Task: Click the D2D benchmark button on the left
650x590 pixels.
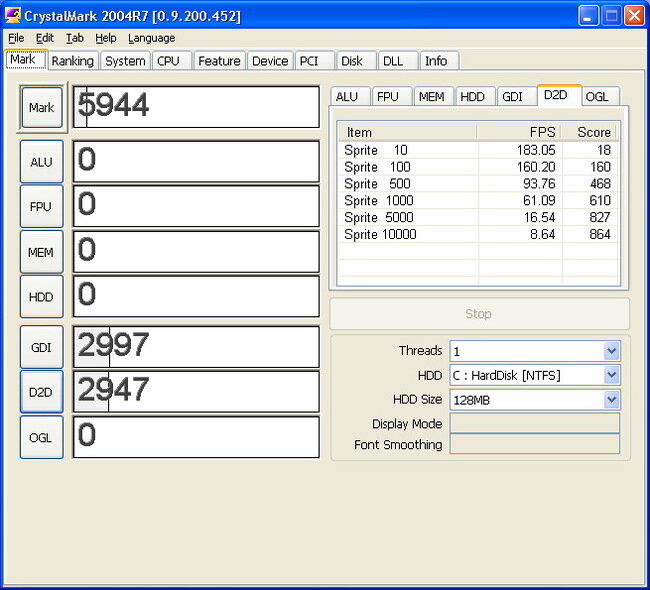Action: point(41,392)
